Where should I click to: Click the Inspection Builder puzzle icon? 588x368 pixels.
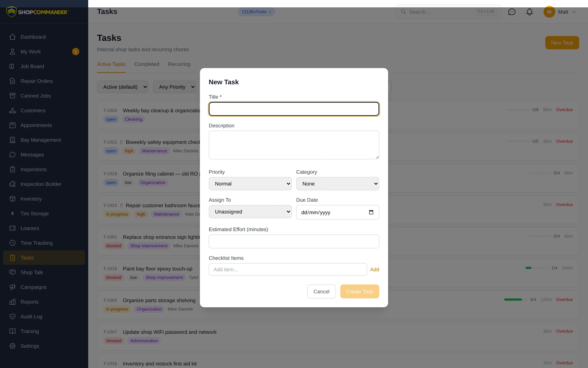click(x=12, y=184)
